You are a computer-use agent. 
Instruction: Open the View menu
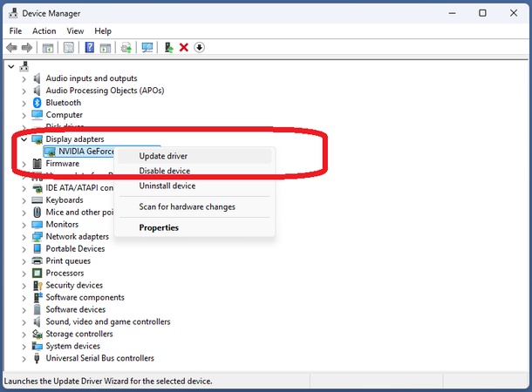(75, 31)
